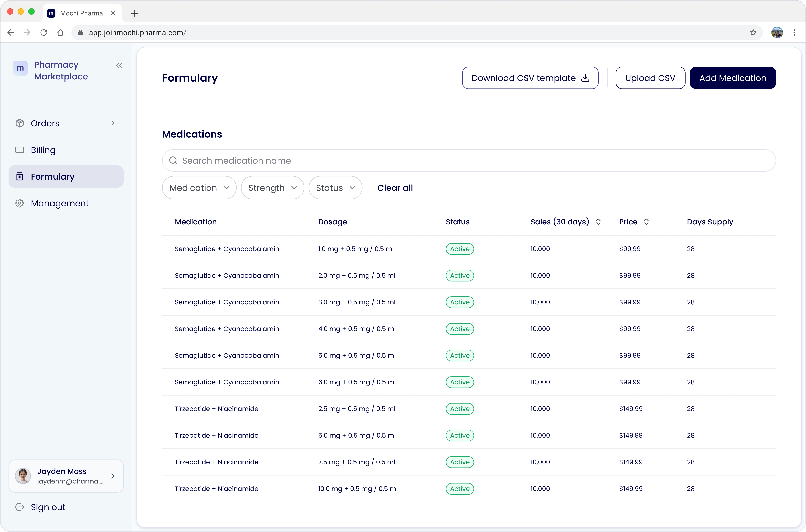Viewport: 806px width, 532px height.
Task: Click the browser home icon
Action: click(x=60, y=33)
